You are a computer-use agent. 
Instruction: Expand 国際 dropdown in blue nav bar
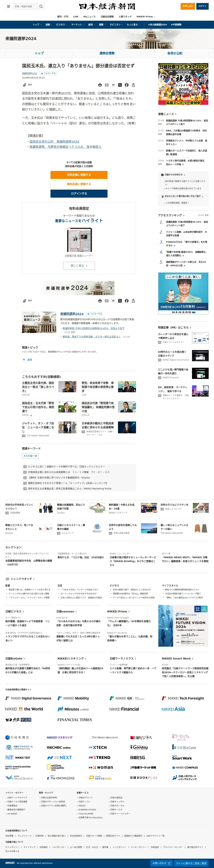tap(102, 25)
